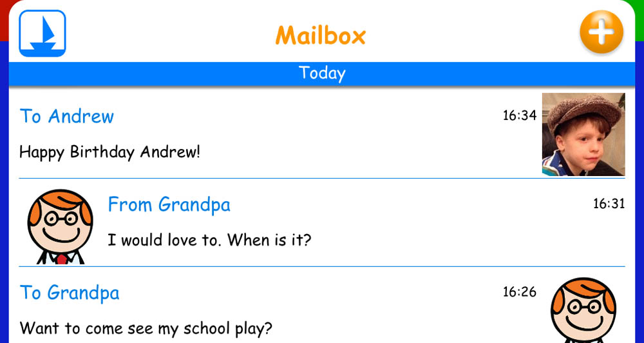Select the I would love to reply text
Screen dimensions: 644x343
click(209, 240)
